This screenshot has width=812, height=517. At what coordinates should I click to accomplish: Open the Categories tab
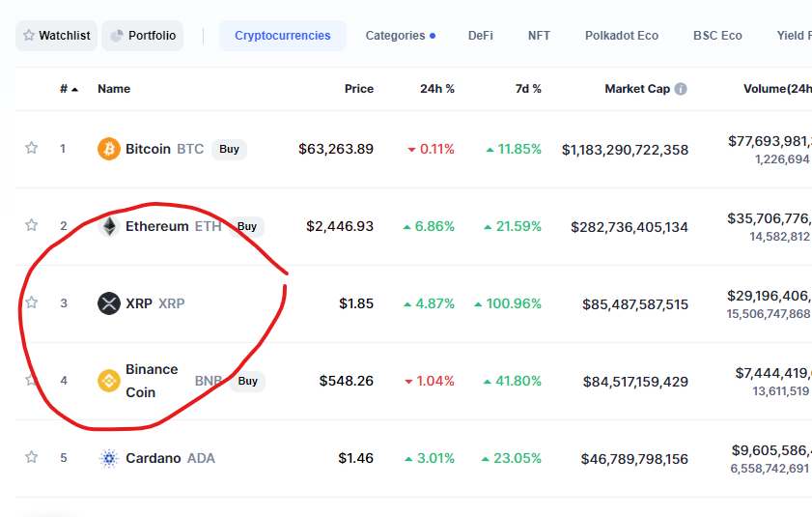point(401,35)
